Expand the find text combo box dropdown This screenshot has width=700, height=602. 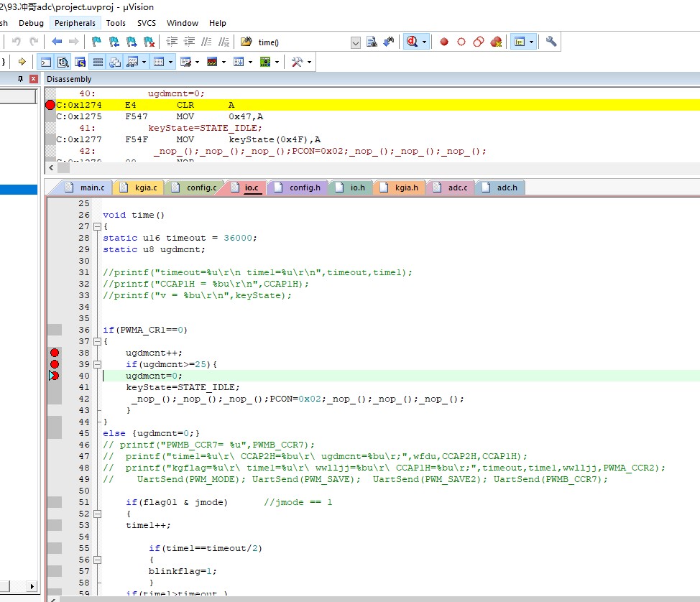coord(355,42)
